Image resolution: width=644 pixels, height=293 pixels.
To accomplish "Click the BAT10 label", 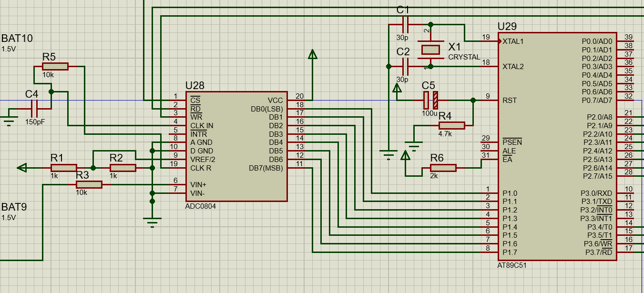I will tap(17, 38).
